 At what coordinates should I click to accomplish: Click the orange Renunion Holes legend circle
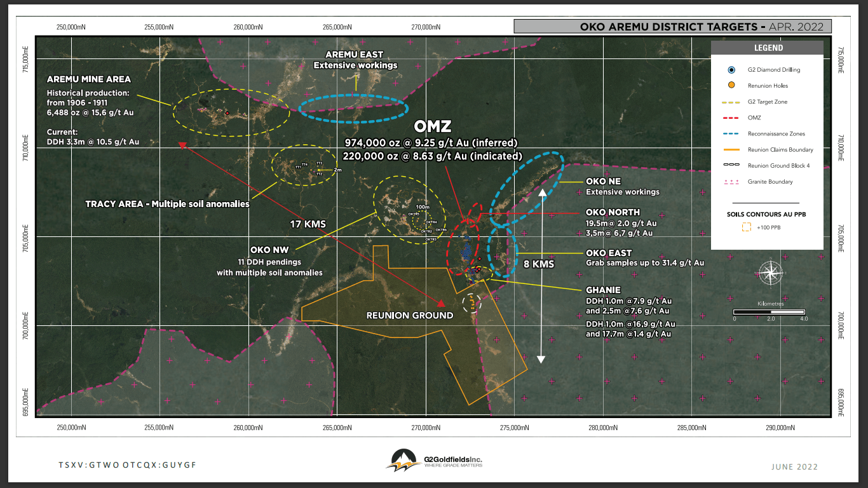[731, 85]
